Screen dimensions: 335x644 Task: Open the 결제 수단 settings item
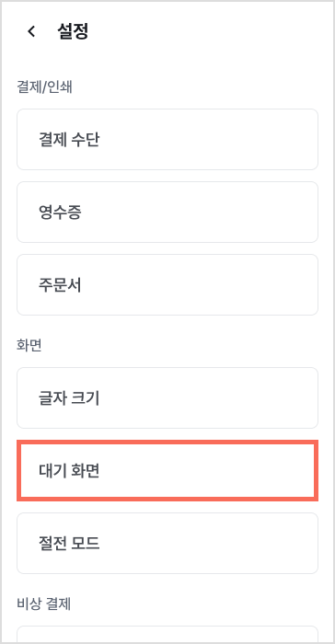tap(167, 139)
